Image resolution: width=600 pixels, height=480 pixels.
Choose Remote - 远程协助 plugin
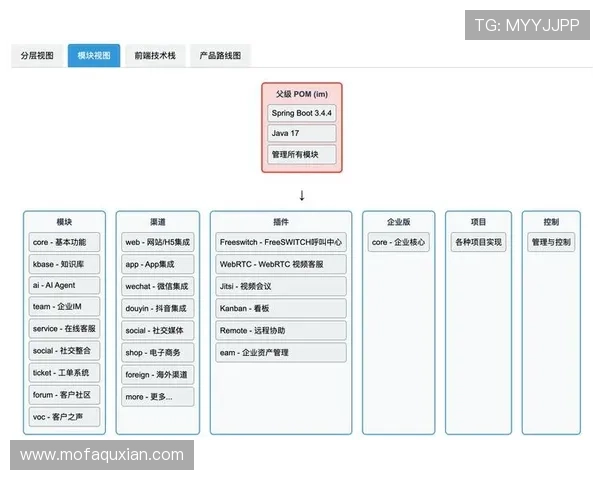coord(281,330)
